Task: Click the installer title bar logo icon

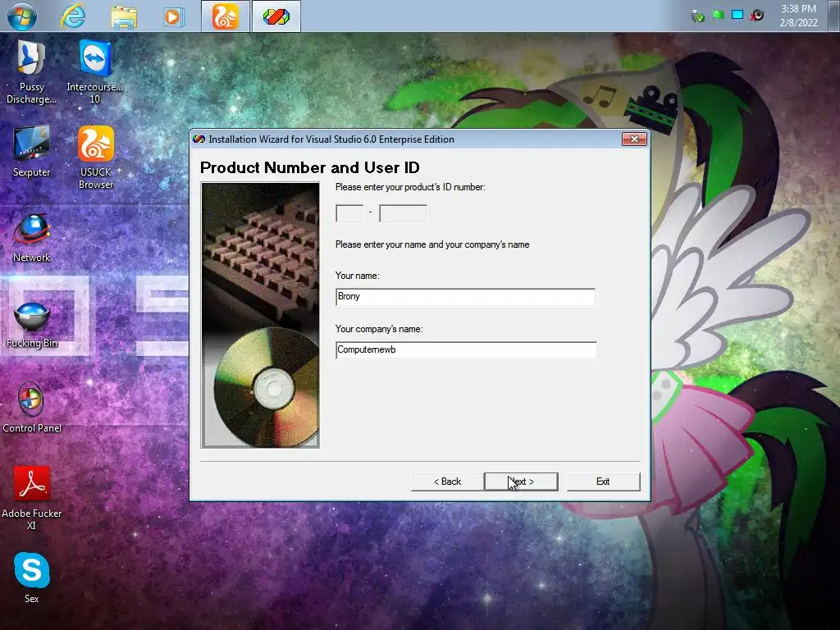Action: [x=199, y=139]
